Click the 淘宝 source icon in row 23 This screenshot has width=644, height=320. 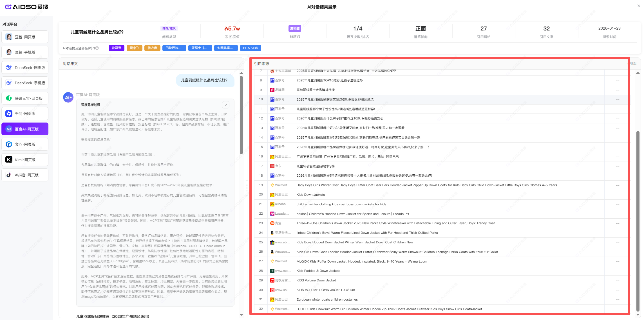coord(272,223)
